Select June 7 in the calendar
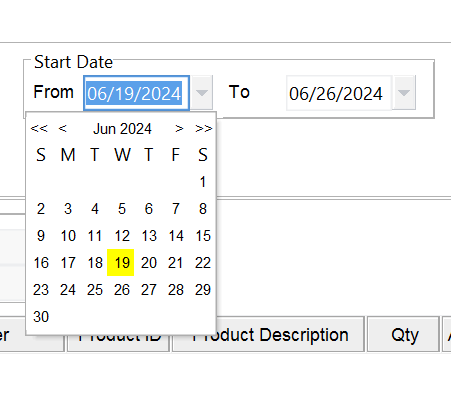The image size is (451, 420). [x=176, y=209]
